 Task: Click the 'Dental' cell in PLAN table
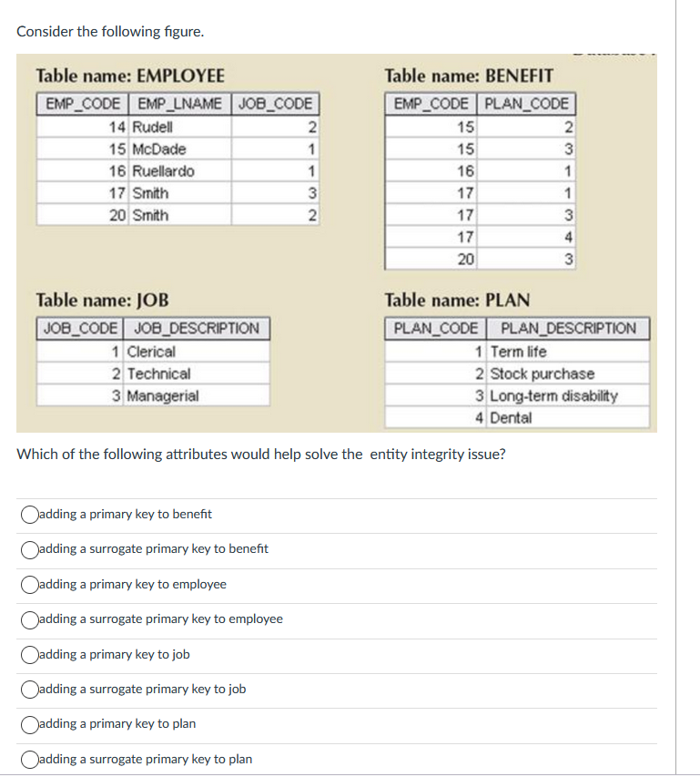503,418
